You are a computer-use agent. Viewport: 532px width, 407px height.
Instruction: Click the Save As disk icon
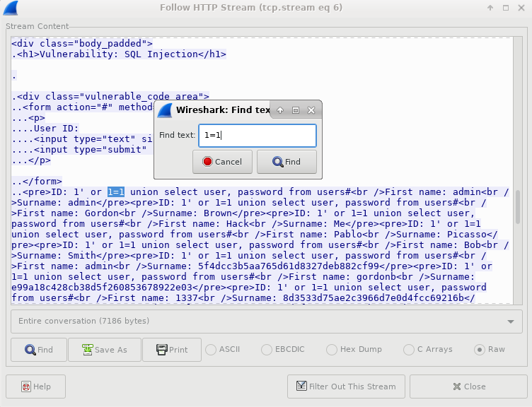(x=88, y=350)
